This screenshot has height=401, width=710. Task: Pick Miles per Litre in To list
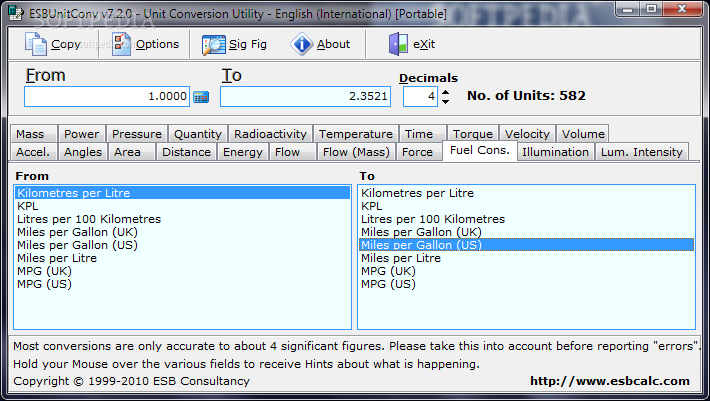[526, 258]
